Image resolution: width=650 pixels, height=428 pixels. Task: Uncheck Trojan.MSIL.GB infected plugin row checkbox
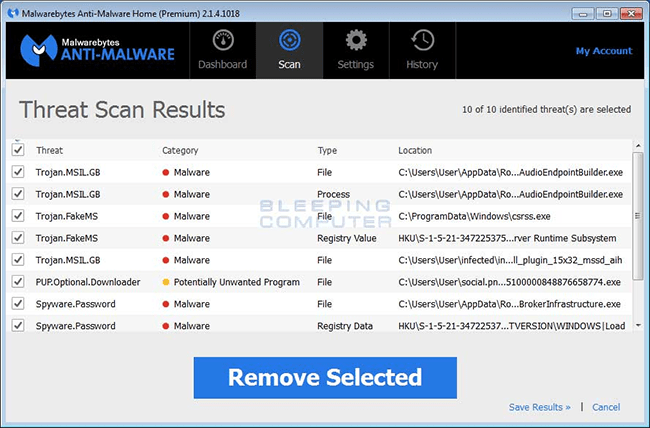[x=18, y=260]
